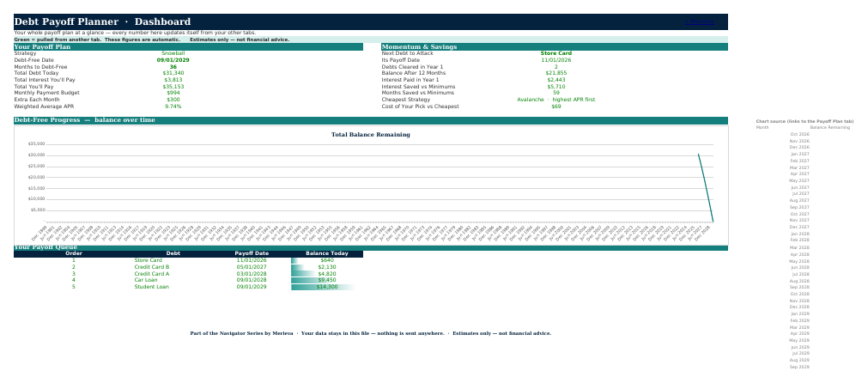Select the Your Payoff Plan section header
Screen dimensions: 868x383
[x=188, y=47]
